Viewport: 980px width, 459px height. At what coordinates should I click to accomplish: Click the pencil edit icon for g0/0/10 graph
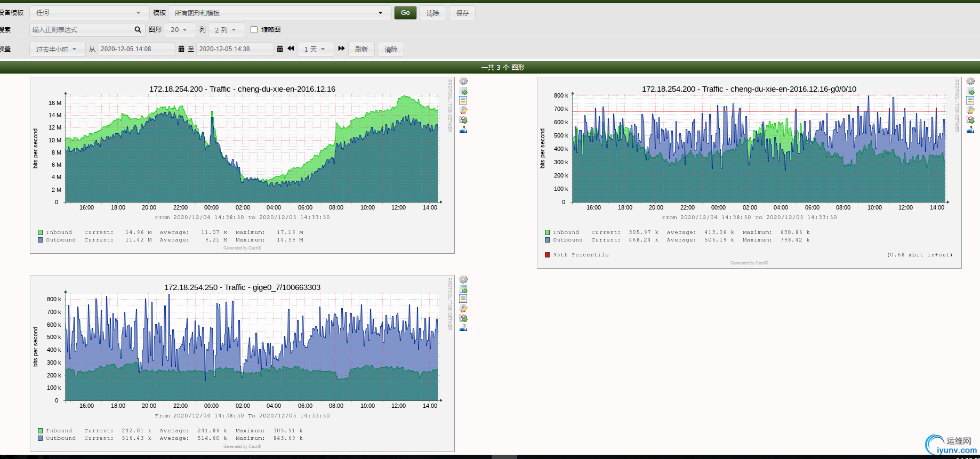pos(970,110)
